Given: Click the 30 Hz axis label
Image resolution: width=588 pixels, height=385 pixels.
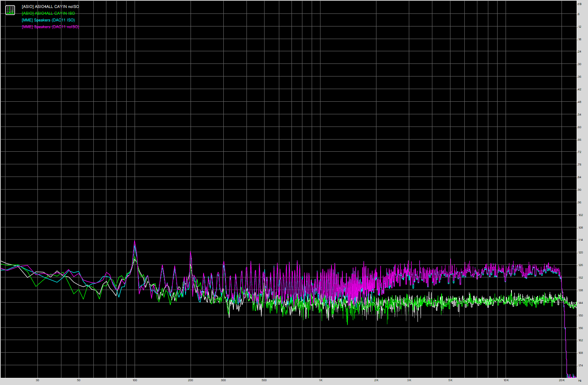Looking at the screenshot, I should tap(37, 380).
